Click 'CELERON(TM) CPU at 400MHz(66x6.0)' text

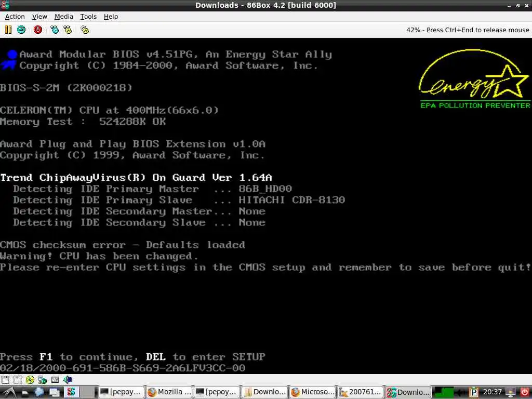pyautogui.click(x=109, y=110)
